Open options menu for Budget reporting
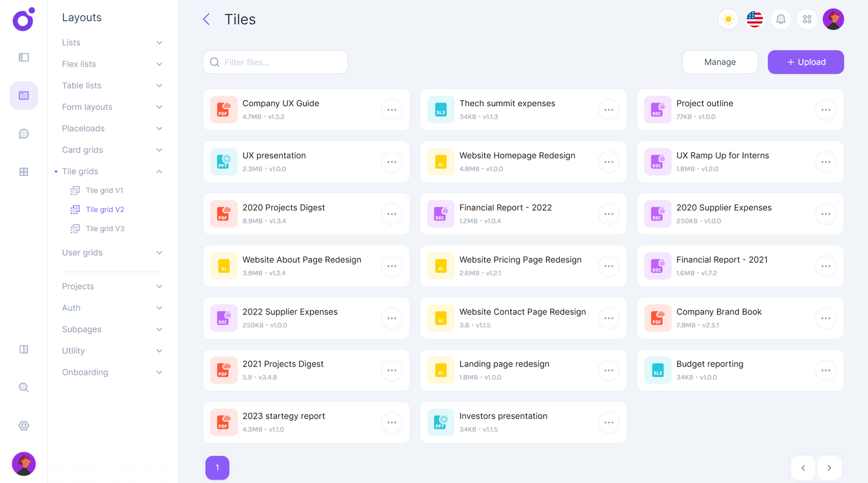This screenshot has width=868, height=483. (x=825, y=370)
